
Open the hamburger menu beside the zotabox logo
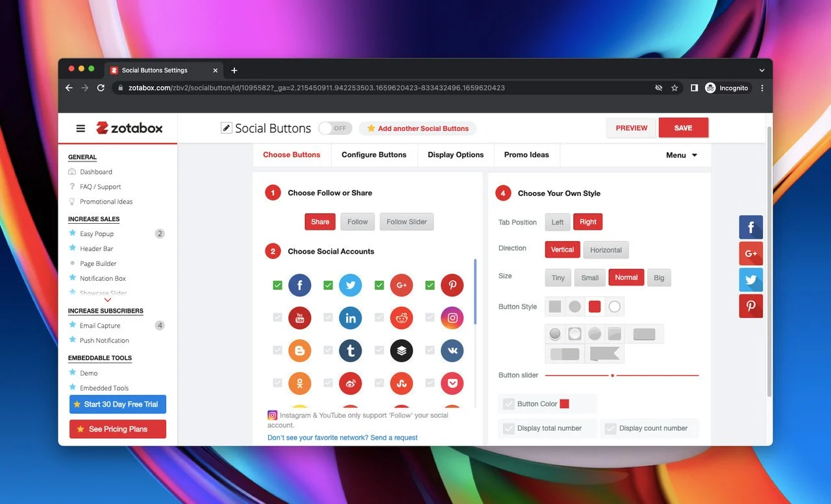[81, 128]
